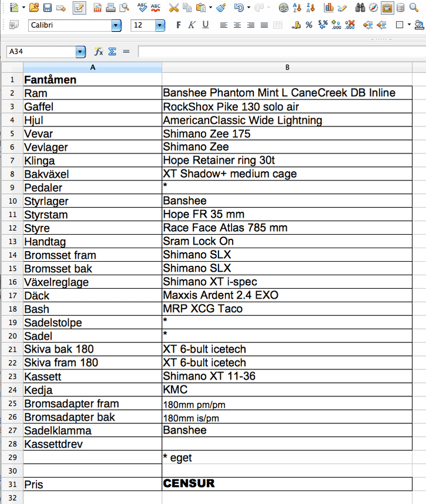Expand the Paste options dropdown arrow
The width and height of the screenshot is (426, 504).
(x=210, y=8)
